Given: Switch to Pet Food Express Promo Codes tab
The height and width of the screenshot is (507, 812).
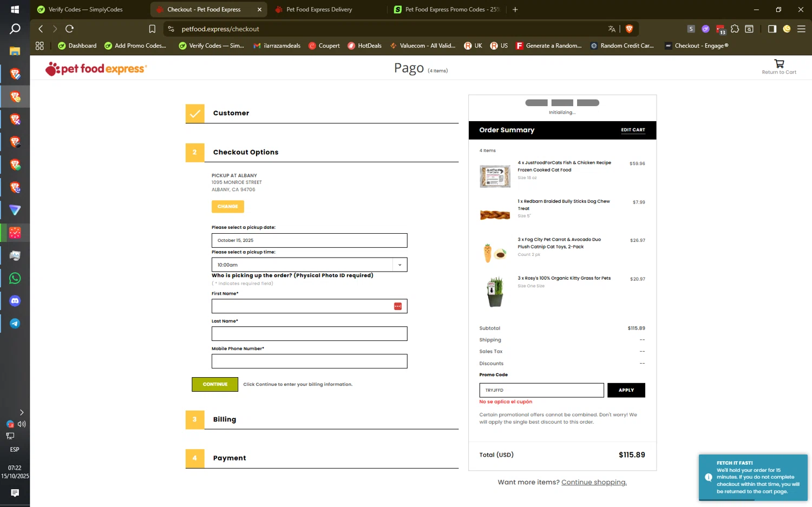Looking at the screenshot, I should [x=447, y=9].
